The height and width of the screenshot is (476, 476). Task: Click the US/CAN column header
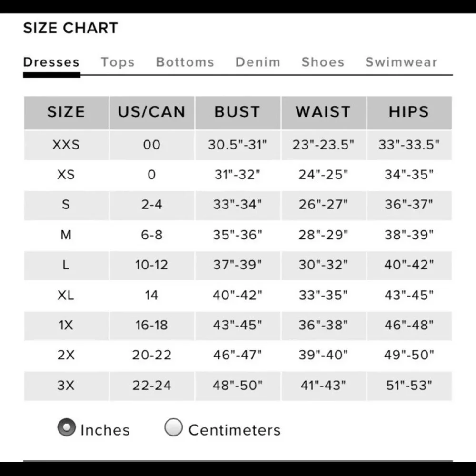pos(151,112)
